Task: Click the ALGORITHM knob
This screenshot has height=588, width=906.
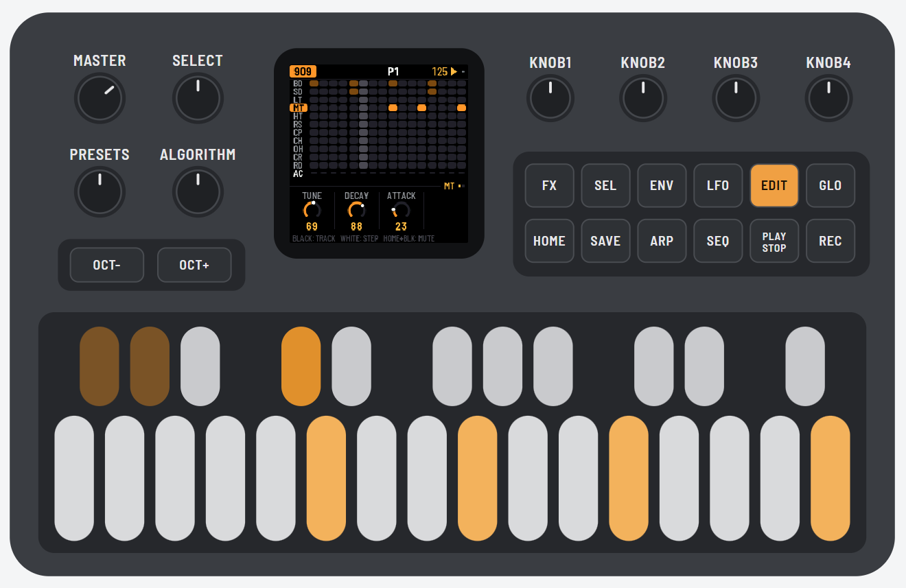Action: (x=198, y=192)
